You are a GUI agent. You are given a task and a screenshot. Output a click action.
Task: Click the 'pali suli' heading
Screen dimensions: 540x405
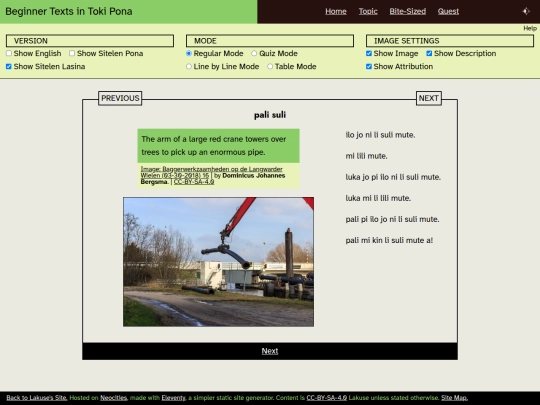(x=270, y=115)
